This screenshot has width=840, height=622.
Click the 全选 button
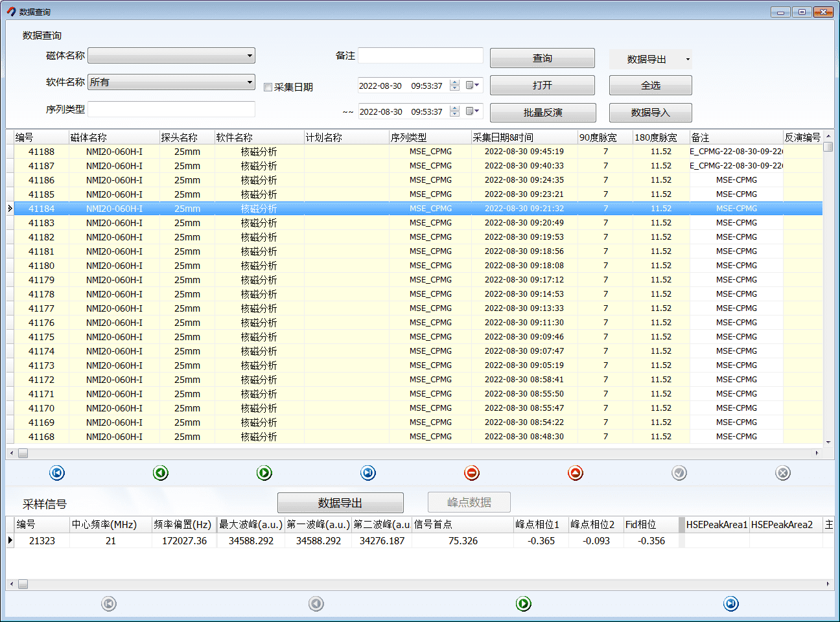[x=650, y=86]
